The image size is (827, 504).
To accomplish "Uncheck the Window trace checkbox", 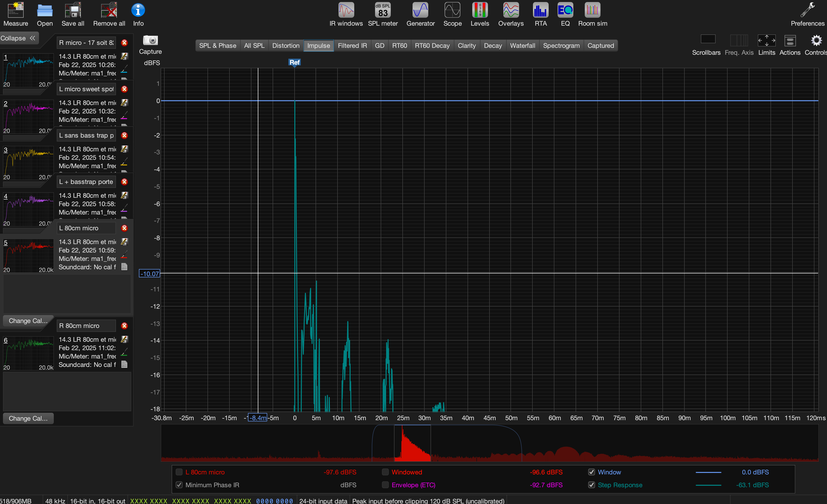I will tap(591, 472).
